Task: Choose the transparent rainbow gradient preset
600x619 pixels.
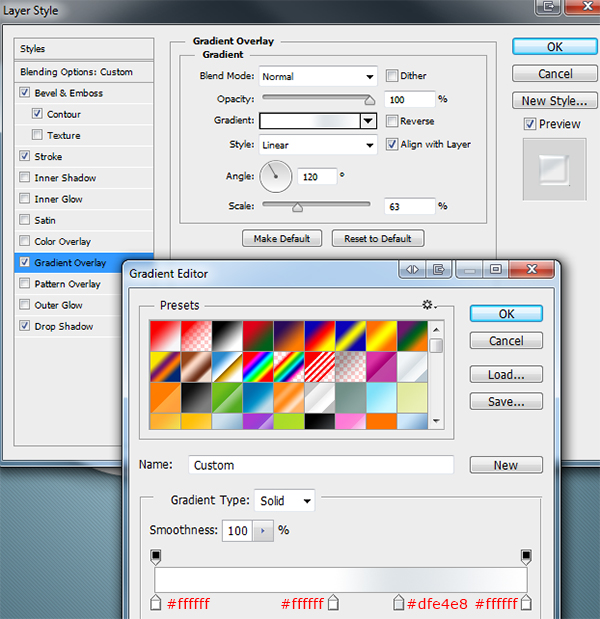Action: [x=289, y=367]
